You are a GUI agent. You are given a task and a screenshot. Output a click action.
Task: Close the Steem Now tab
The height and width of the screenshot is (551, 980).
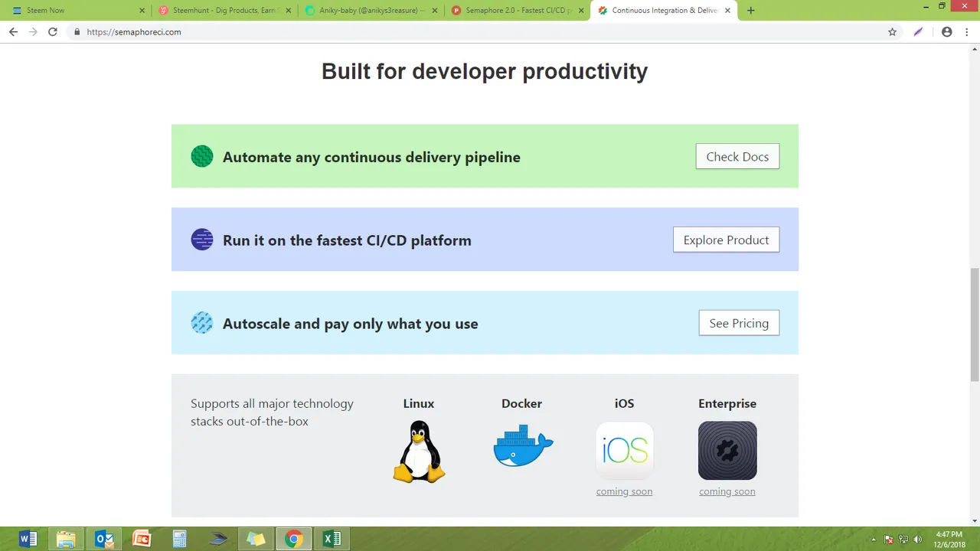(142, 11)
